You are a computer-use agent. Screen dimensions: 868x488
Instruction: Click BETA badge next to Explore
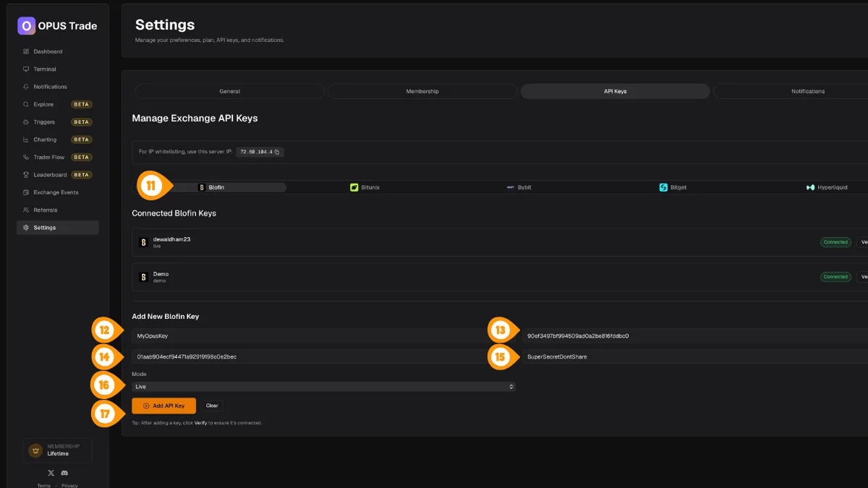[x=81, y=104]
